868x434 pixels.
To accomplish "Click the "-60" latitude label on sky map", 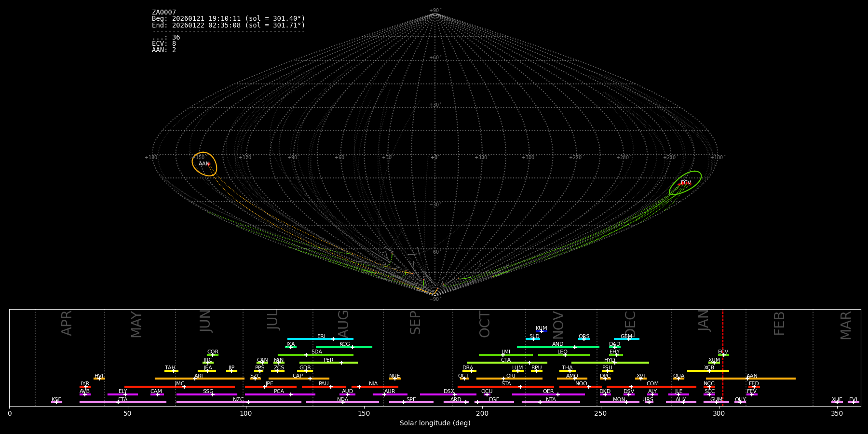I will 434,252.
